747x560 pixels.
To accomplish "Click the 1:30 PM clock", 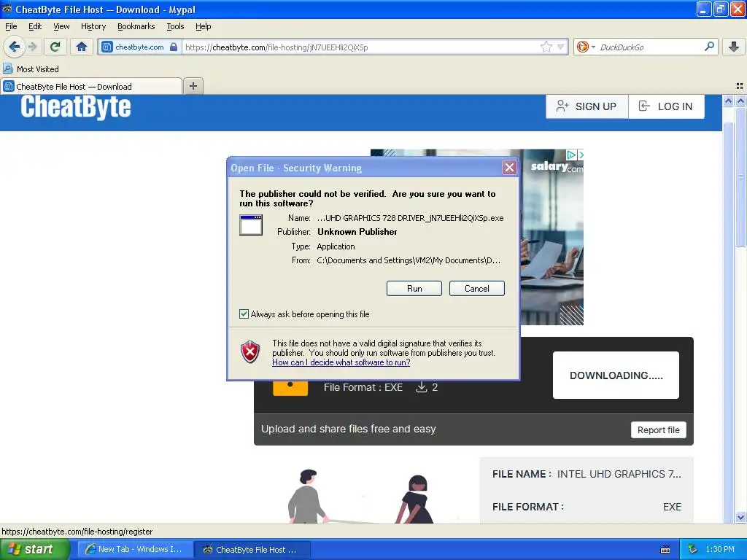I will point(720,550).
